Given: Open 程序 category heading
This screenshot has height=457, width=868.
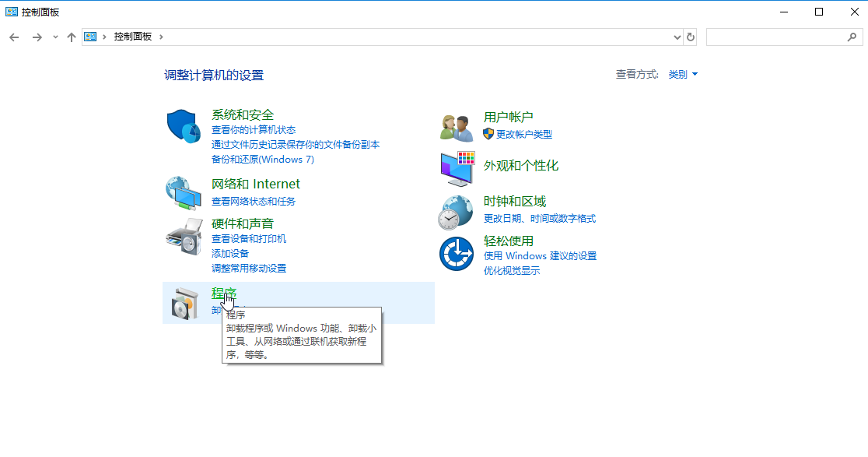Looking at the screenshot, I should pos(224,293).
